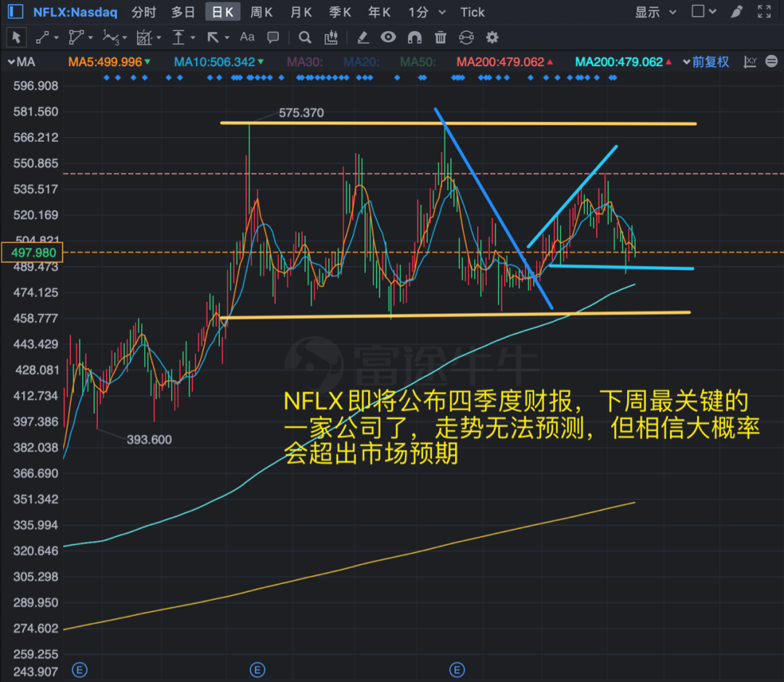Screen dimensions: 784x682
Task: Enter fullscreen with the expand icon
Action: point(764,12)
